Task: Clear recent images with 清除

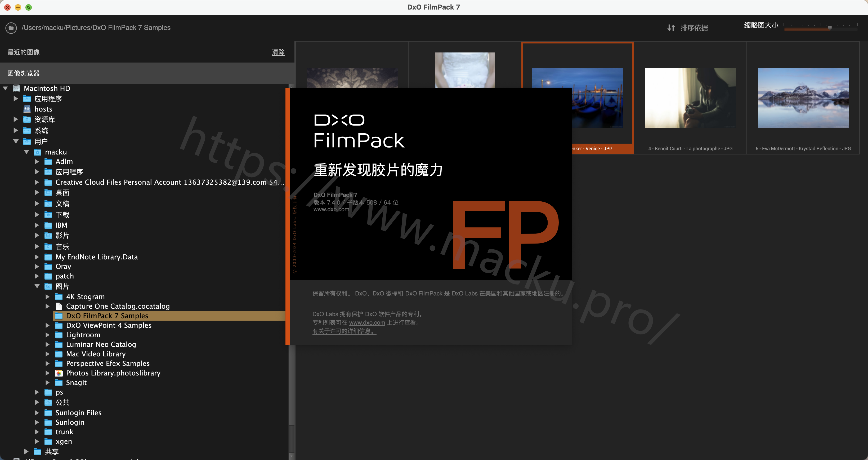Action: click(278, 52)
